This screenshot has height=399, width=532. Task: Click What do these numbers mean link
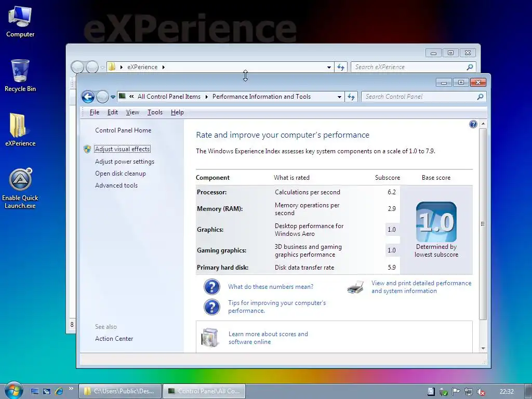coord(271,287)
